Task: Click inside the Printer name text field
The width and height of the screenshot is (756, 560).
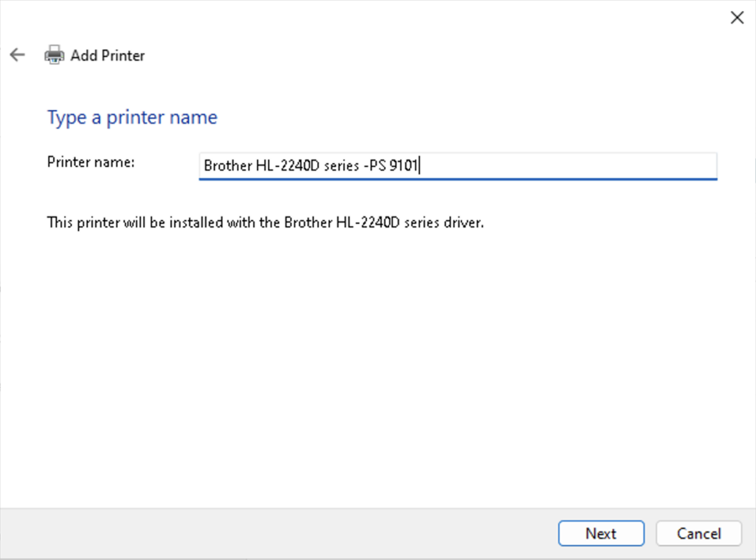Action: coord(458,165)
